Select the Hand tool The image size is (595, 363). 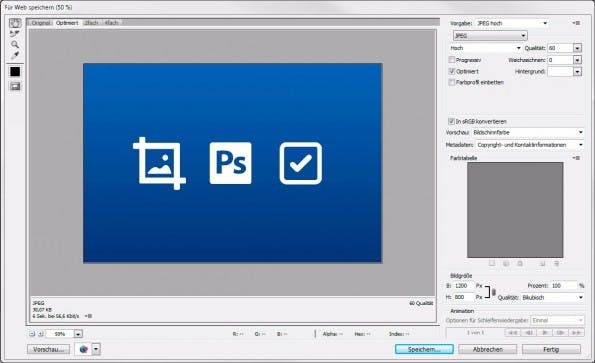15,23
